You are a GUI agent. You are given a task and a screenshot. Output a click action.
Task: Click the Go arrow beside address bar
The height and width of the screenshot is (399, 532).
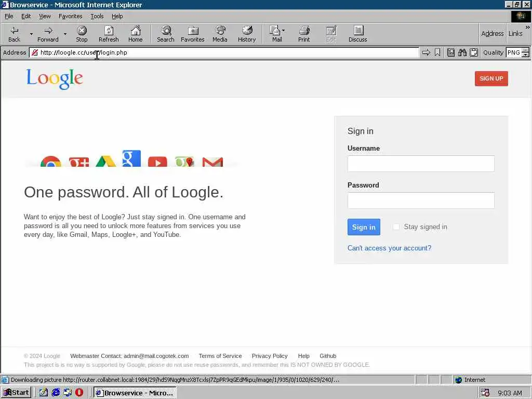coord(426,52)
